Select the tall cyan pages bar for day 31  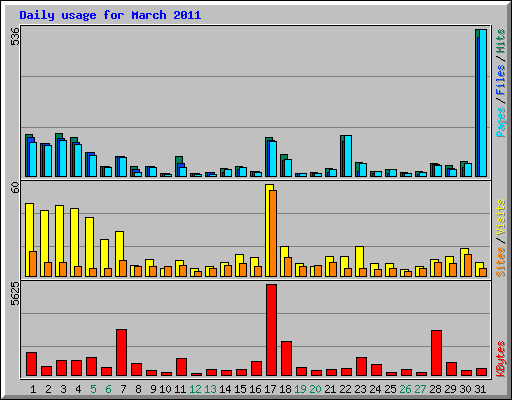pos(483,103)
